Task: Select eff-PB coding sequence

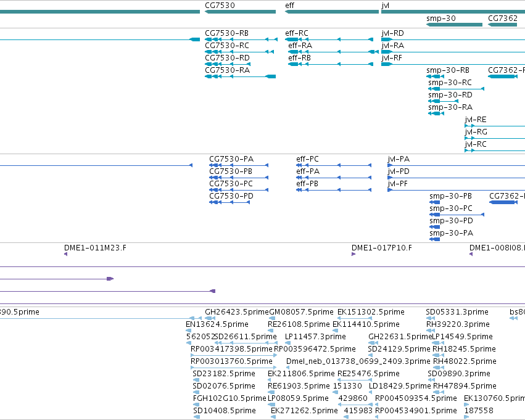Action: pos(334,190)
